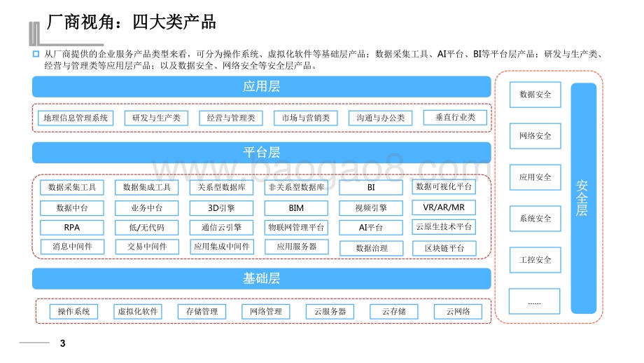Select the 虚拟化软件 box
The image size is (644, 363).
(138, 312)
